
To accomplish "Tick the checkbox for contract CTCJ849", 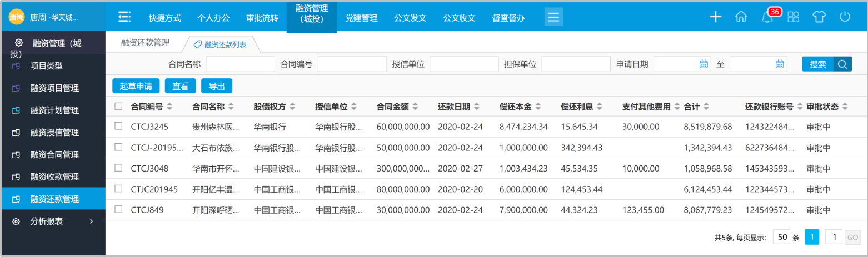I will [118, 210].
